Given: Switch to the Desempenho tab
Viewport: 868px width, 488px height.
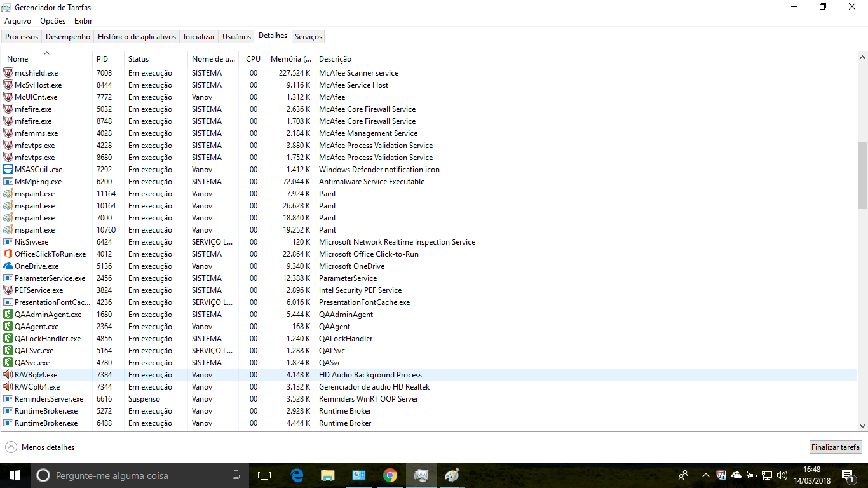Looking at the screenshot, I should [x=68, y=37].
